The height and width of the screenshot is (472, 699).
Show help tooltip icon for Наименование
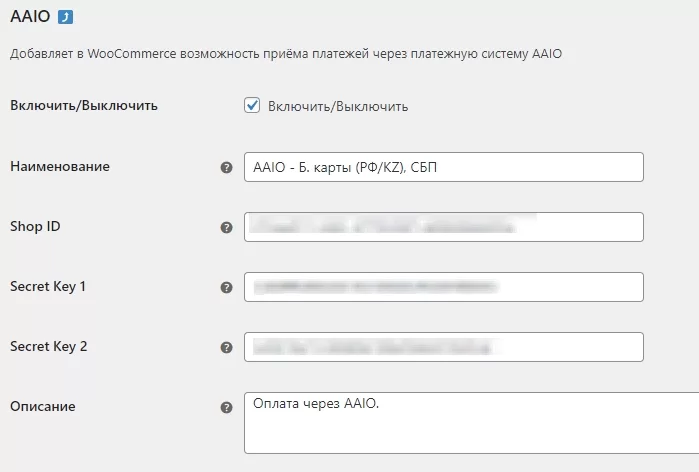click(x=226, y=167)
